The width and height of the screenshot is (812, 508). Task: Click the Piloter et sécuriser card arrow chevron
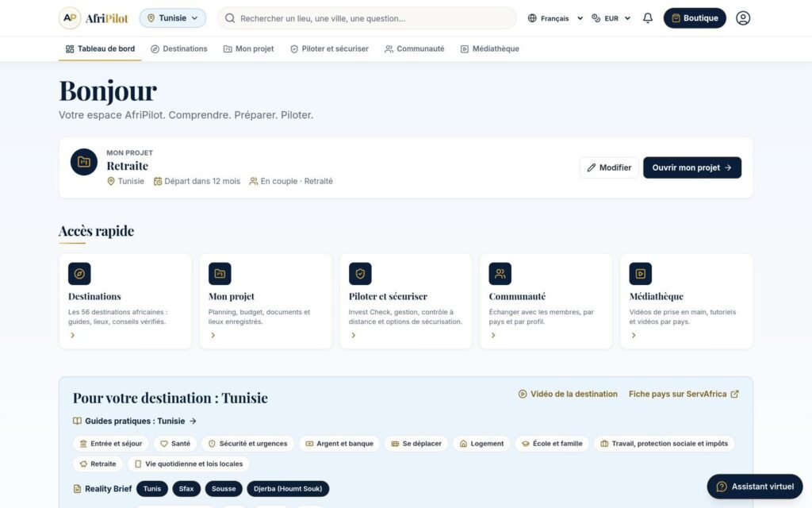(353, 336)
